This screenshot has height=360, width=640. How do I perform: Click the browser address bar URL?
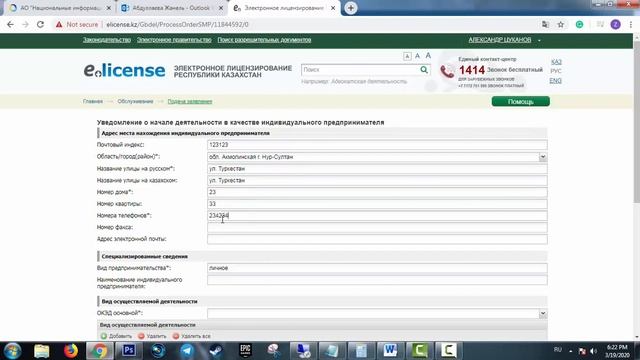[178, 24]
